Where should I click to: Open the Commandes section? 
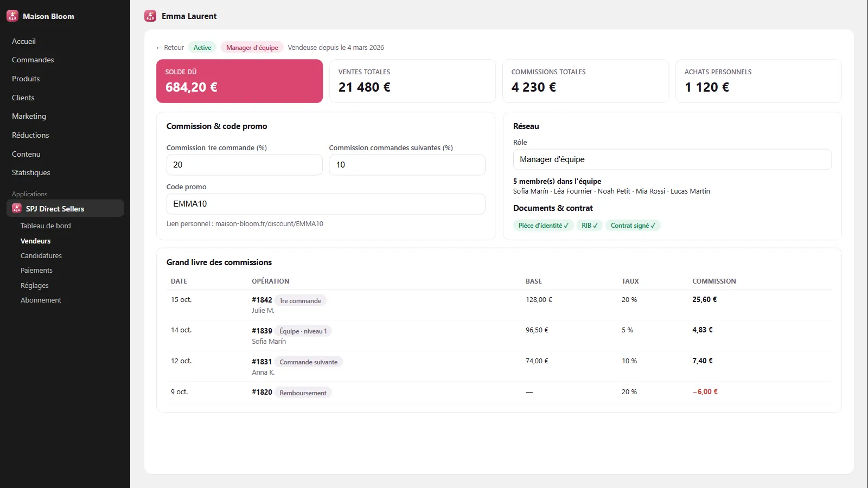(33, 60)
